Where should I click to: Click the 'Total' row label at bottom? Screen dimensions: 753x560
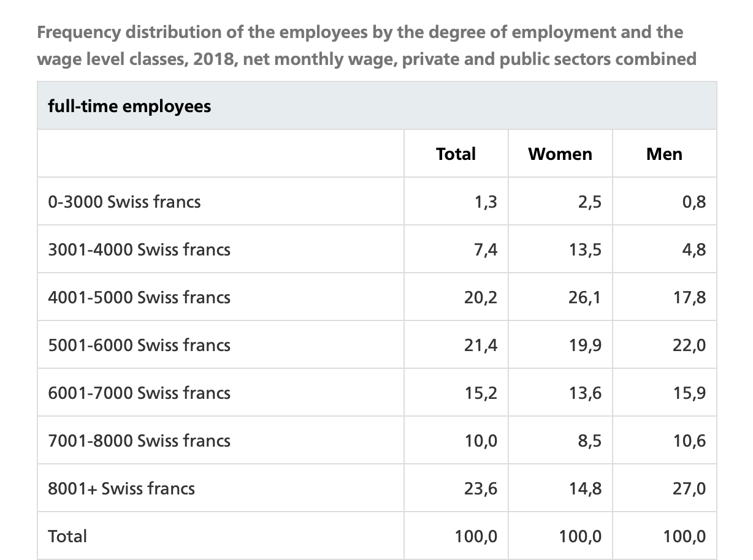67,536
